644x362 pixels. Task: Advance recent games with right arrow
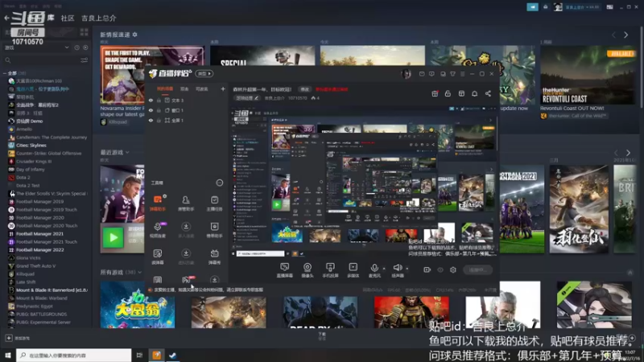[x=628, y=153]
